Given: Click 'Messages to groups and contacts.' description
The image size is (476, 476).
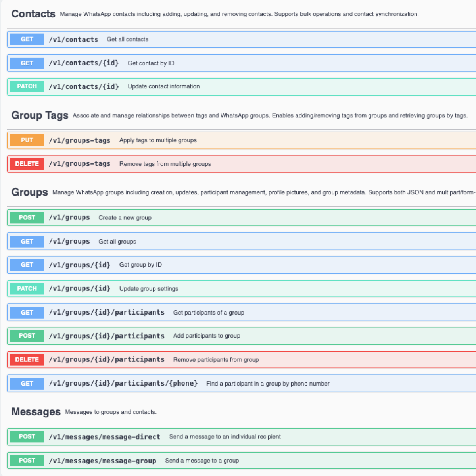Looking at the screenshot, I should (111, 412).
